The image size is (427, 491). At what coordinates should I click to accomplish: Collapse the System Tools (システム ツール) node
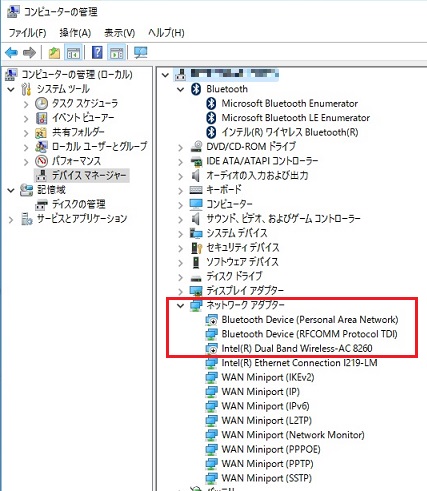[11, 89]
